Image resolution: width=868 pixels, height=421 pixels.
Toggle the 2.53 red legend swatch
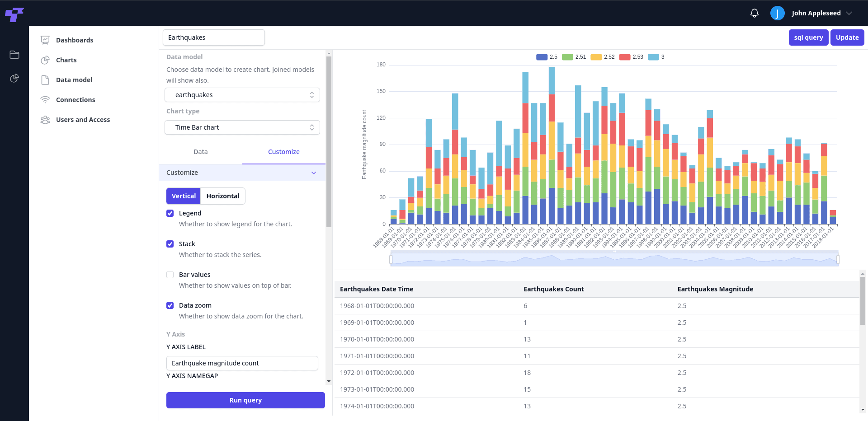click(625, 57)
